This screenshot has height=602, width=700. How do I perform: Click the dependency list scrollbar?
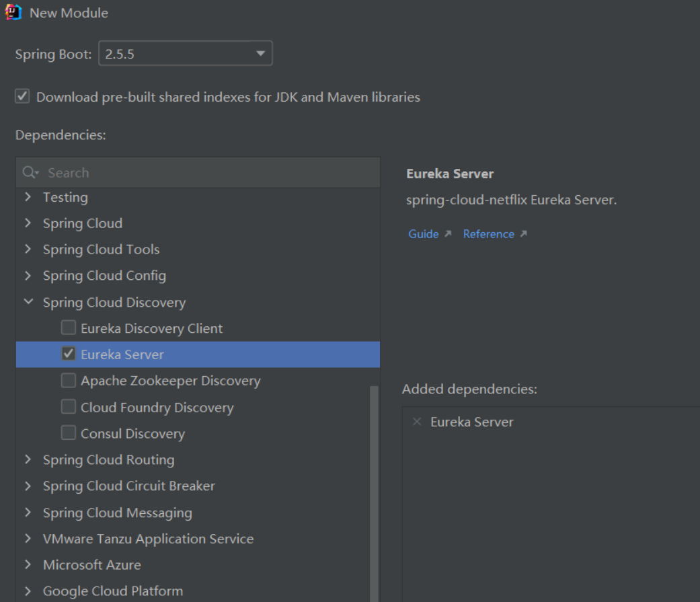(x=374, y=494)
